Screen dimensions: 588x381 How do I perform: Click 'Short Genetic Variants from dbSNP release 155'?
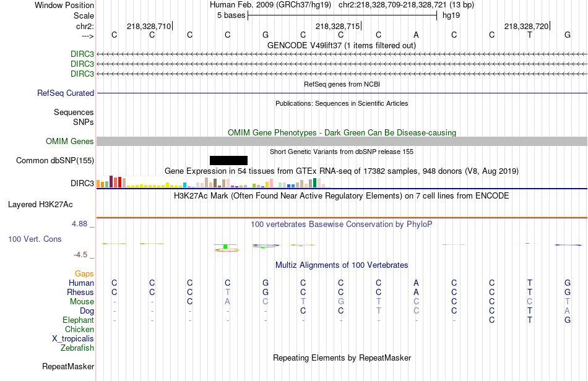click(342, 152)
